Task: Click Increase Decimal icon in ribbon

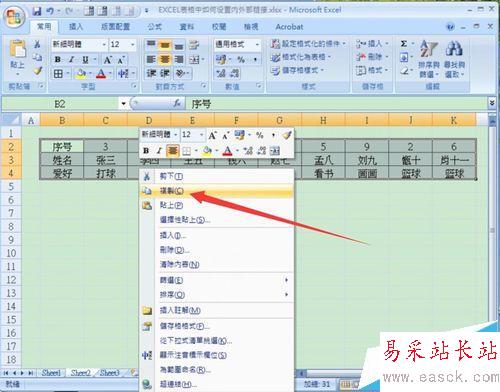Action: tap(221, 73)
